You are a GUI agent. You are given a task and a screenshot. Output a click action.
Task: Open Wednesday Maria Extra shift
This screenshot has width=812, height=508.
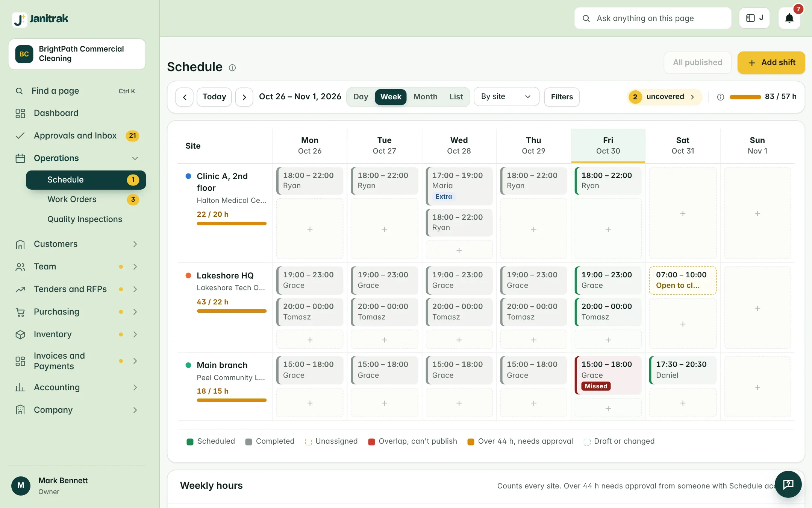(459, 186)
